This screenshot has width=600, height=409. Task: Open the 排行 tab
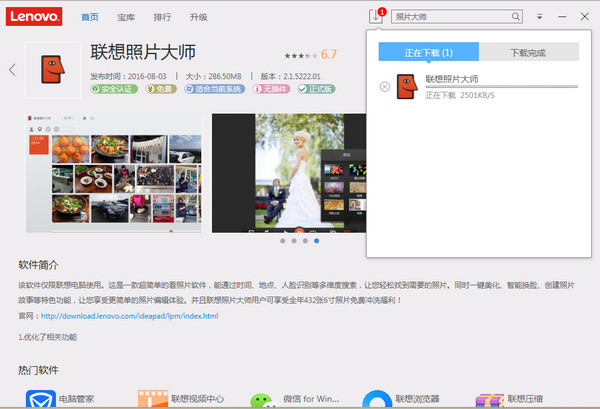click(162, 17)
